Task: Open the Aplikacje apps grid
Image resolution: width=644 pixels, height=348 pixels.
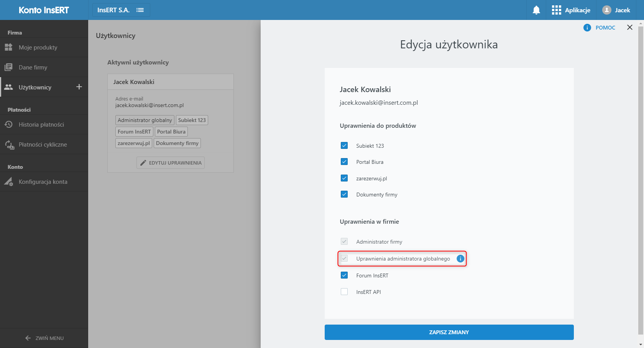Action: [x=556, y=10]
